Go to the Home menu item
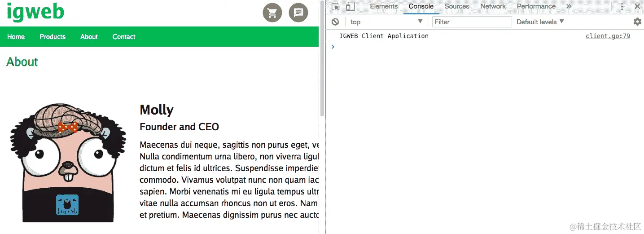 coord(16,37)
